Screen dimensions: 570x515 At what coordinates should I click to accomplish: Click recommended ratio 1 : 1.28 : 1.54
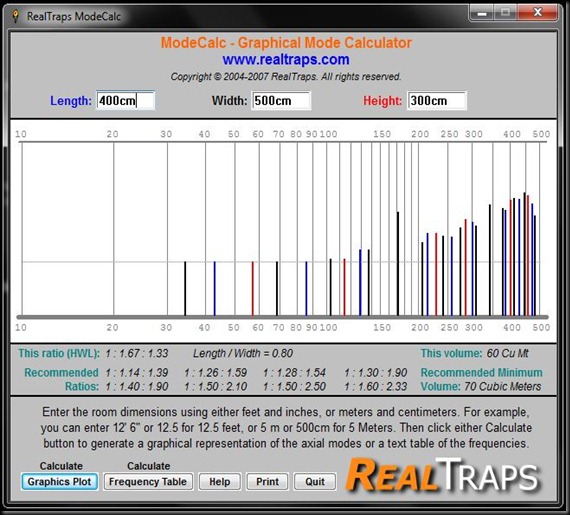294,373
